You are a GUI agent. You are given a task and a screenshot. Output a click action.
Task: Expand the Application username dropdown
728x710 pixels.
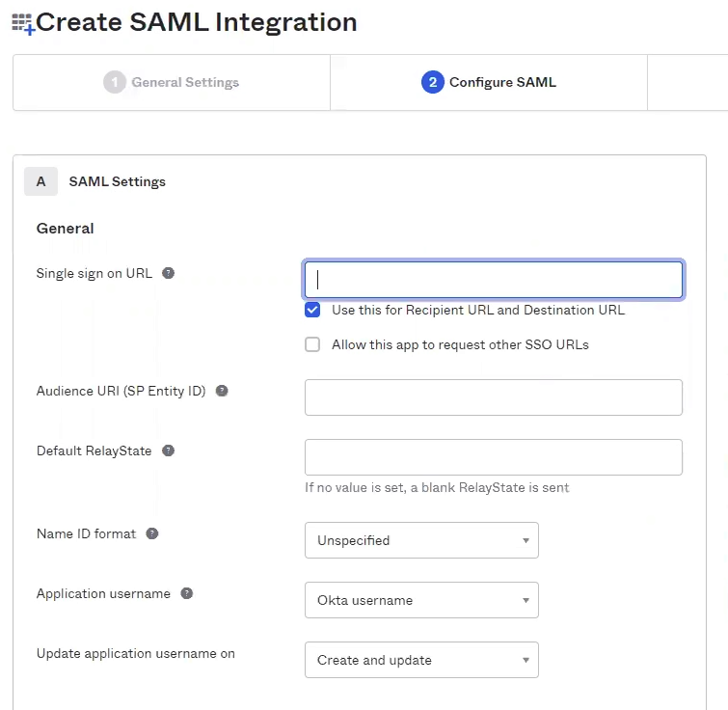point(421,600)
